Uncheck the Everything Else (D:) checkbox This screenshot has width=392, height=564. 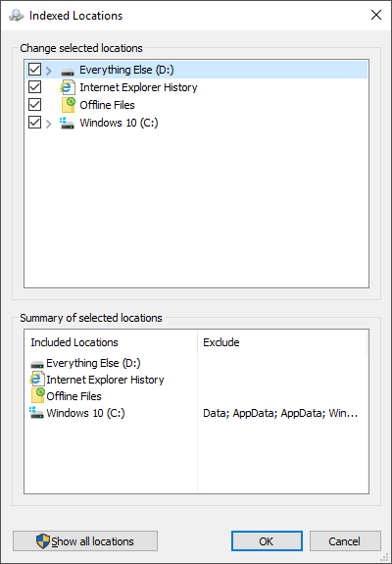pyautogui.click(x=34, y=70)
